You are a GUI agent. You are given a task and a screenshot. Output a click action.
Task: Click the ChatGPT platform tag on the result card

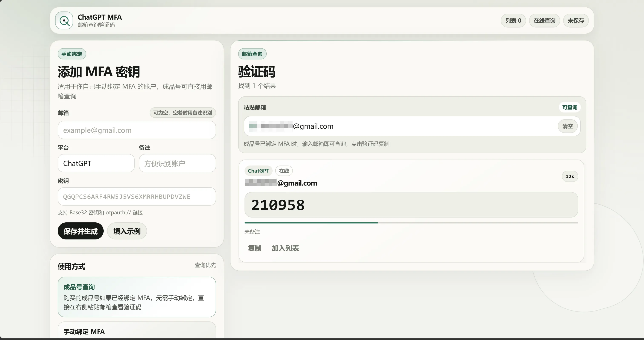pyautogui.click(x=259, y=171)
